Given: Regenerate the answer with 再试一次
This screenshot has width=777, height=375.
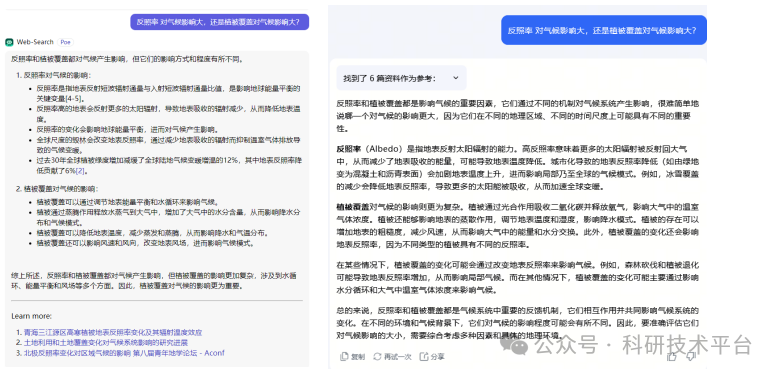Looking at the screenshot, I should pyautogui.click(x=392, y=356).
